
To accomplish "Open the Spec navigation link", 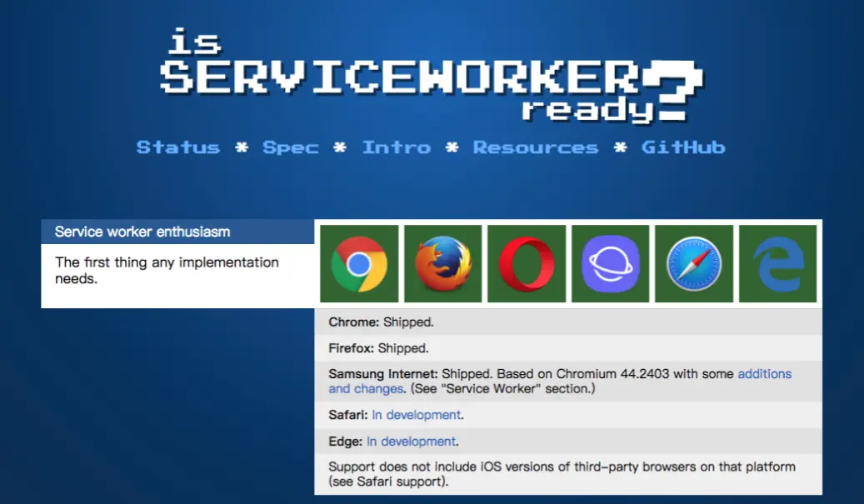I will click(x=291, y=147).
